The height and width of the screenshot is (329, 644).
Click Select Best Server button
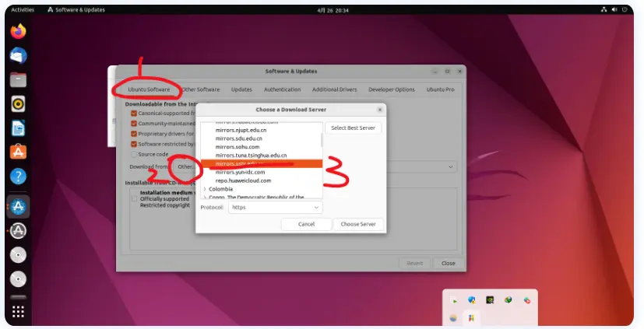click(x=354, y=128)
